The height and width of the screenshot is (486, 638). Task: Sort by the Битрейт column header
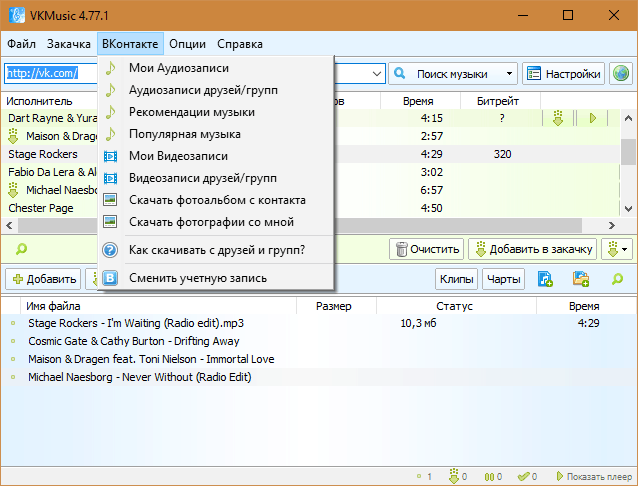coord(498,101)
